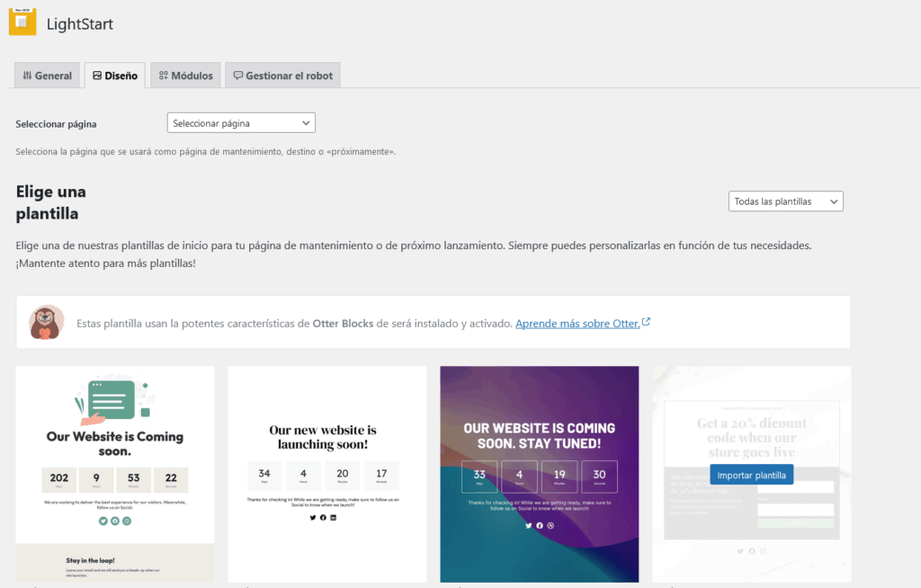Select the purple coming soon template thumbnail
The image size is (921, 588).
pos(539,474)
